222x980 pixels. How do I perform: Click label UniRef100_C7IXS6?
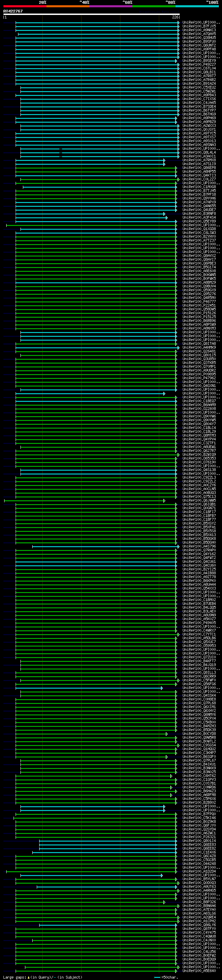[x=199, y=99]
